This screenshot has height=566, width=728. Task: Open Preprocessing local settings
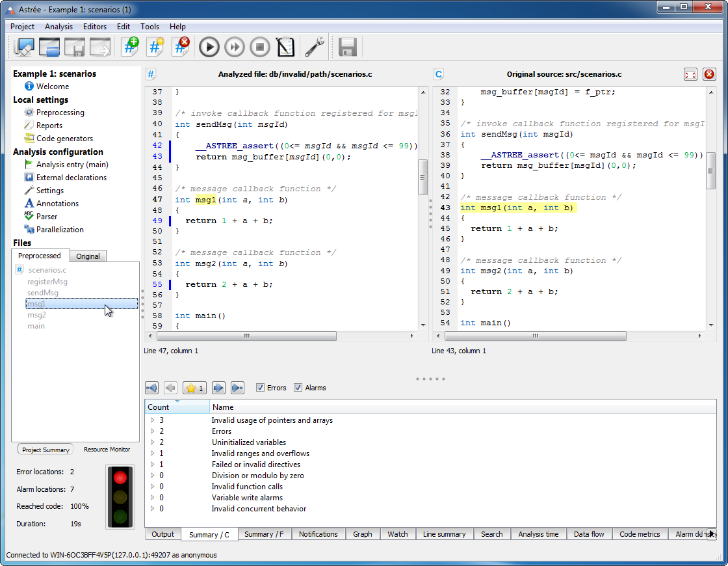pos(60,113)
